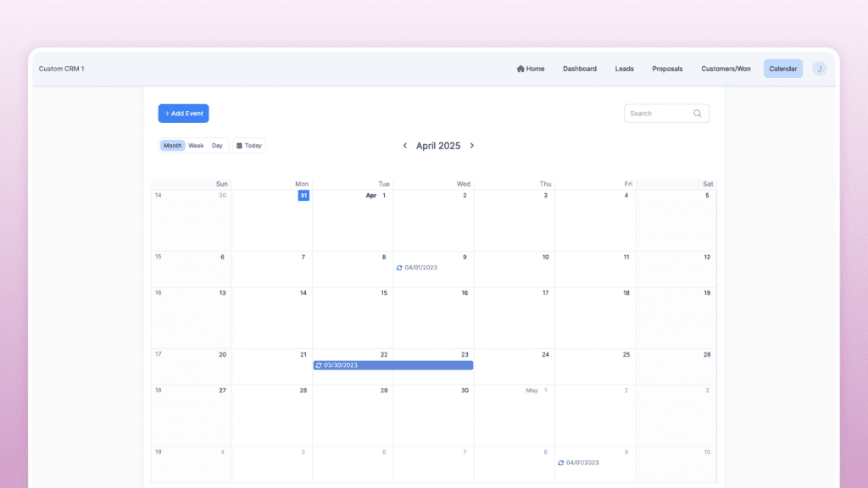Jump to today's date via Today button
The width and height of the screenshot is (868, 488).
[x=250, y=145]
